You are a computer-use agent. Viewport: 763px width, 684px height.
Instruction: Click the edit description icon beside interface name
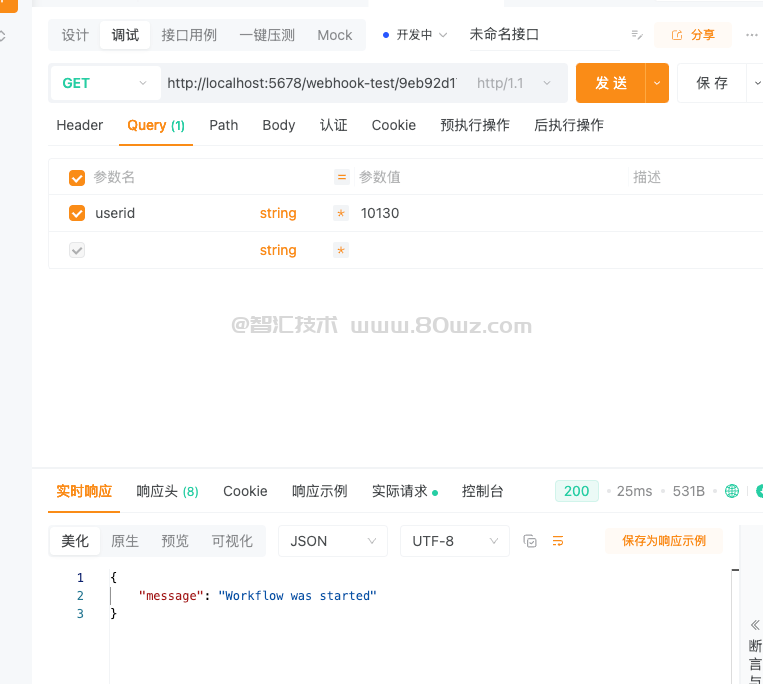pos(637,35)
